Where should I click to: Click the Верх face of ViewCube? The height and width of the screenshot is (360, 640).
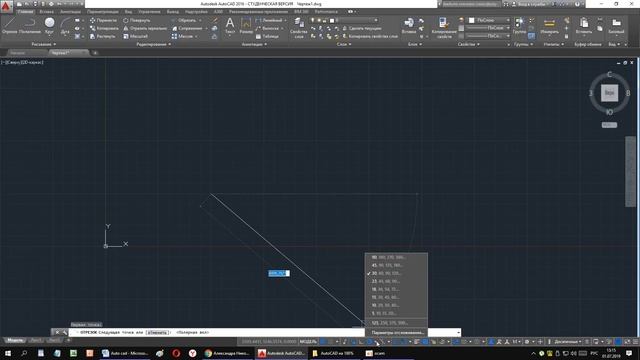pyautogui.click(x=609, y=93)
